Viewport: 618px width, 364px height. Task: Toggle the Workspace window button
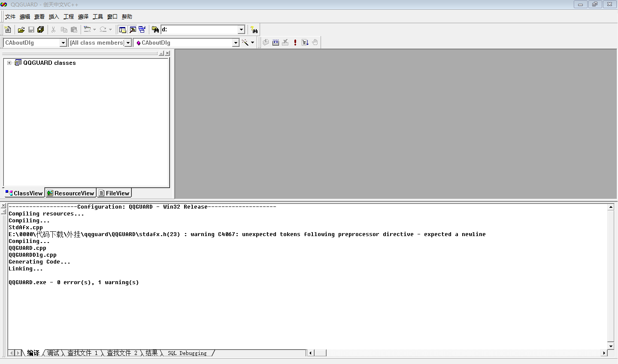point(123,30)
